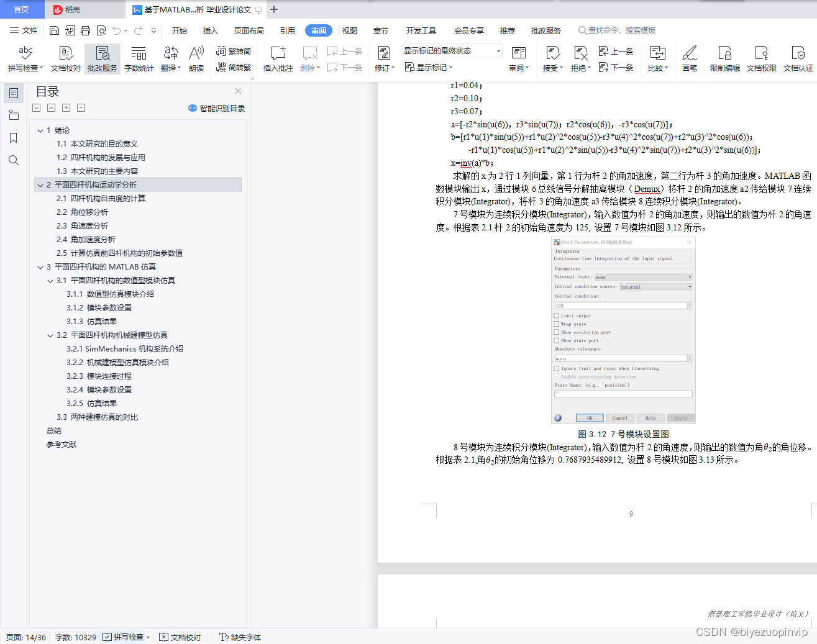This screenshot has height=644, width=817.
Task: Click the 比较 compare documents icon
Action: 658,59
